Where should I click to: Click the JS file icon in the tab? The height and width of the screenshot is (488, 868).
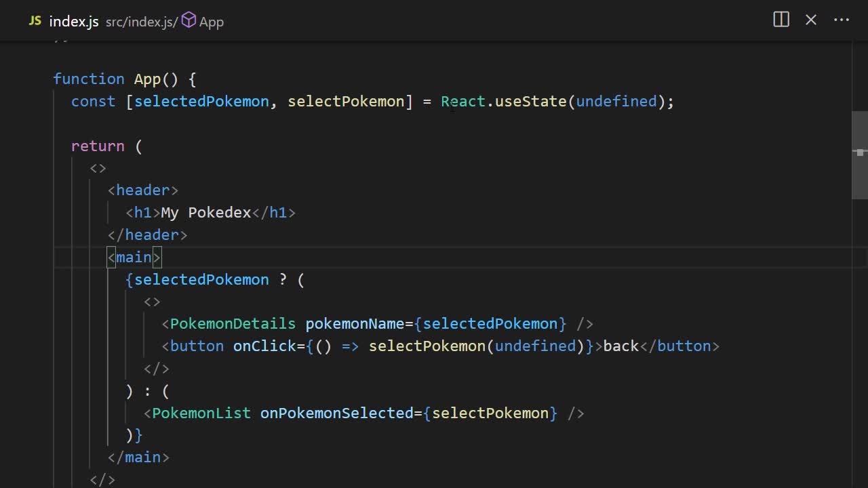pos(35,21)
